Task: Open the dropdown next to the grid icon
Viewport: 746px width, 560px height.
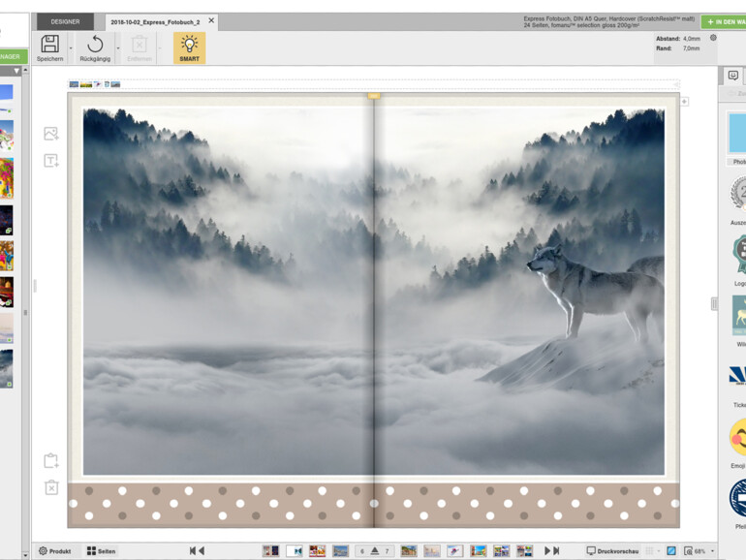Action: click(x=659, y=551)
